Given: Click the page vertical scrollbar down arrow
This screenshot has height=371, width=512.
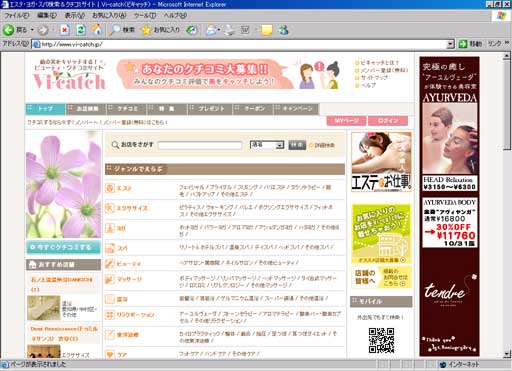Looking at the screenshot, I should (507, 354).
